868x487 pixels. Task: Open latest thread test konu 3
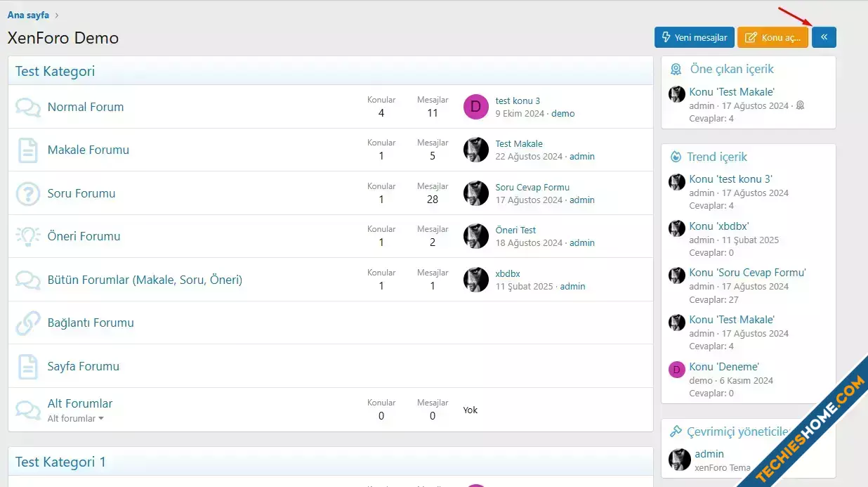coord(518,100)
